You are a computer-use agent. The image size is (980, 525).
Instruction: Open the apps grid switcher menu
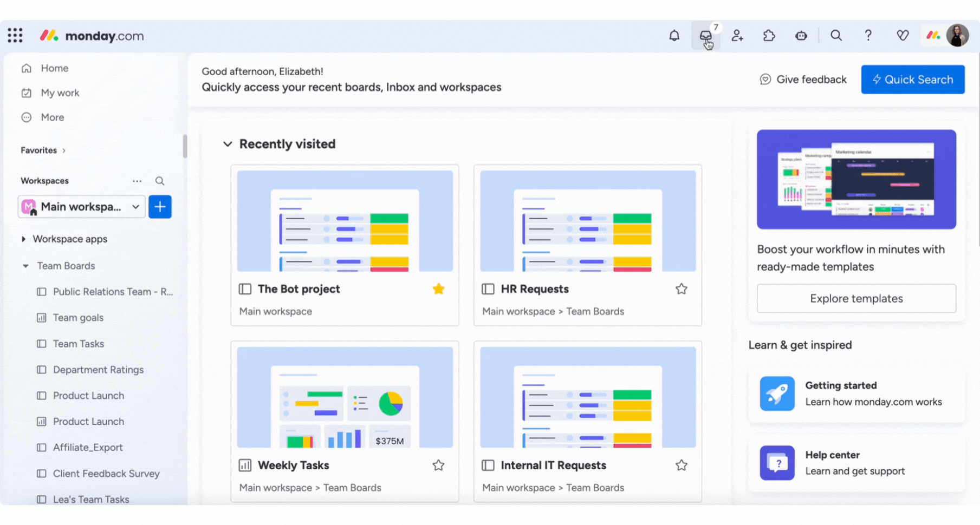click(15, 36)
